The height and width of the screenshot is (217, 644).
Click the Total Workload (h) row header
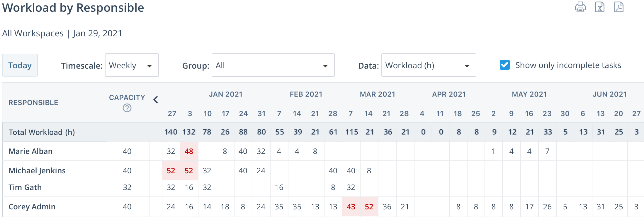[42, 132]
